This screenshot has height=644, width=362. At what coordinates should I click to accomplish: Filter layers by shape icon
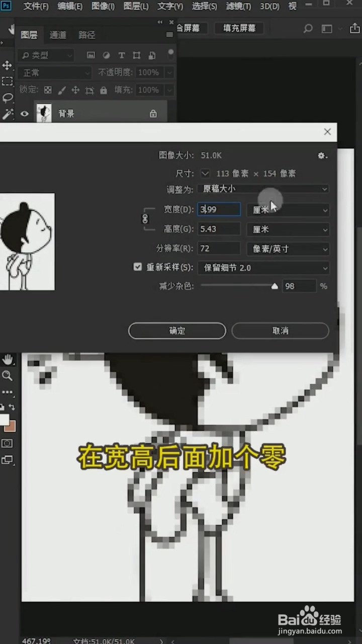[x=136, y=55]
